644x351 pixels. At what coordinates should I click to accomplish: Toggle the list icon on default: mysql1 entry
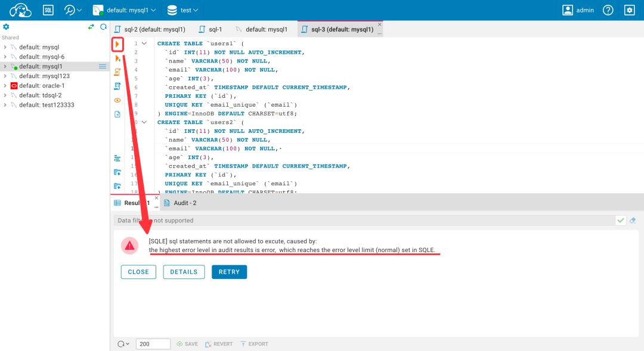[102, 66]
